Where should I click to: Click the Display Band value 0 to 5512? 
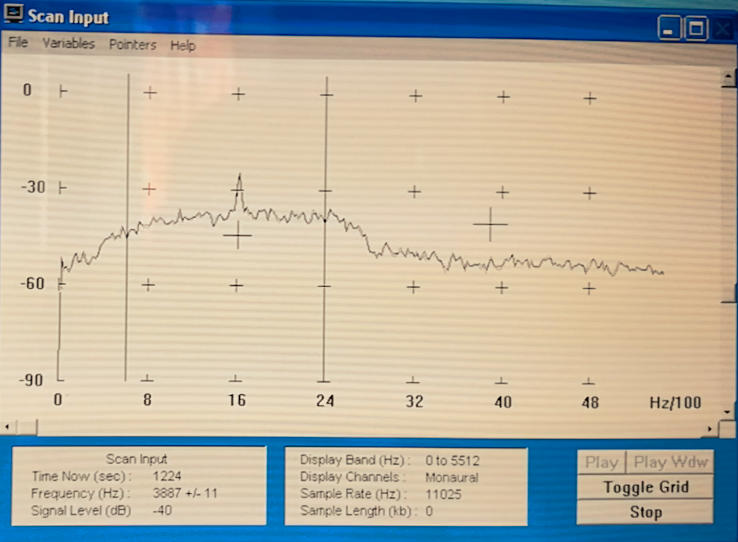[x=452, y=460]
